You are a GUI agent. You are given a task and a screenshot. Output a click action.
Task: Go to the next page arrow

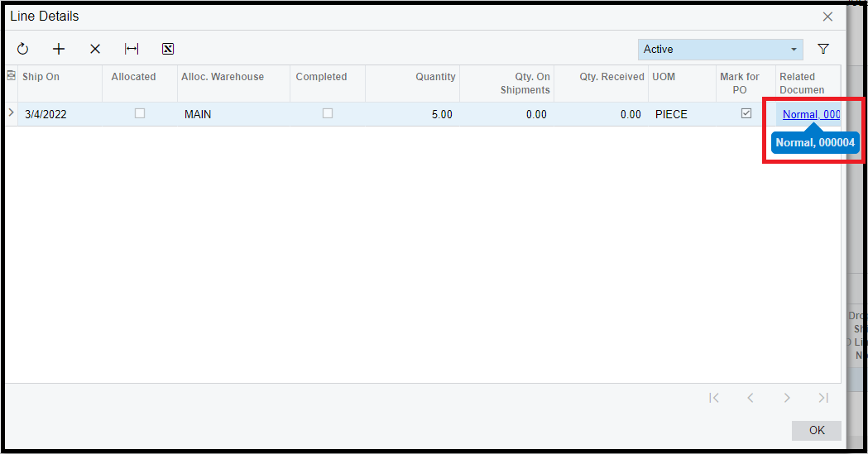tap(787, 398)
